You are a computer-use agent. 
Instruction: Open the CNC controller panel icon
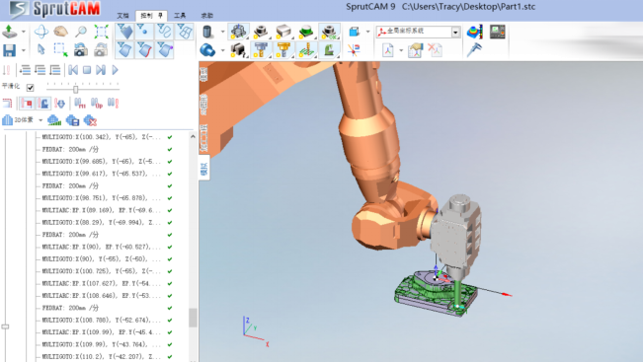click(x=498, y=32)
